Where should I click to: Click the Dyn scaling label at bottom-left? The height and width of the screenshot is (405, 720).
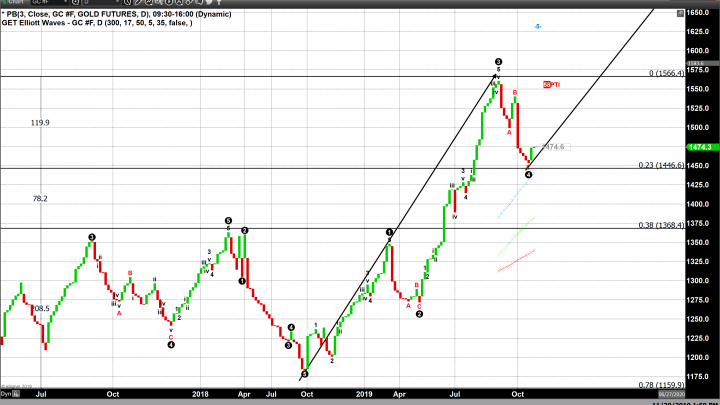6,394
